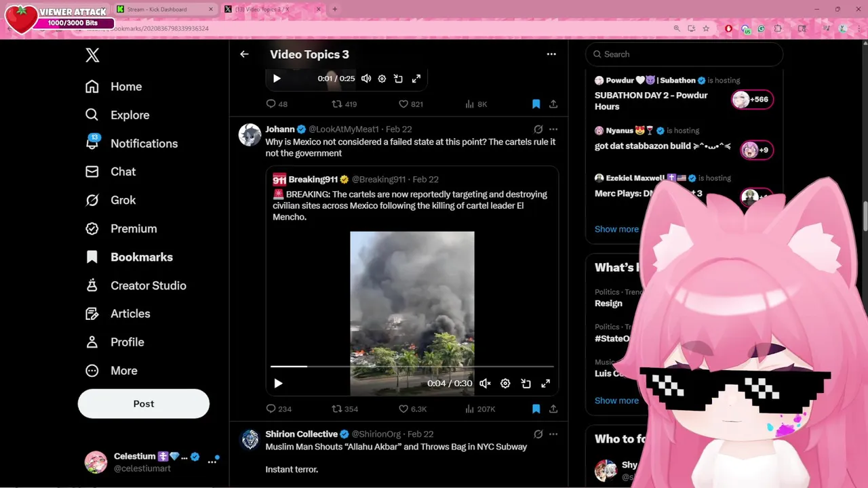The width and height of the screenshot is (868, 488).
Task: Open Explore in the sidebar
Action: pos(117,115)
